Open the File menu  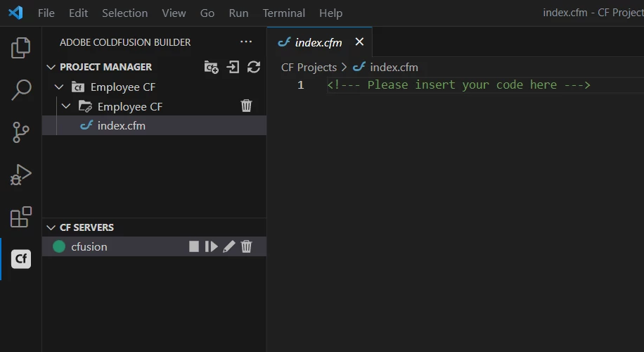(46, 13)
